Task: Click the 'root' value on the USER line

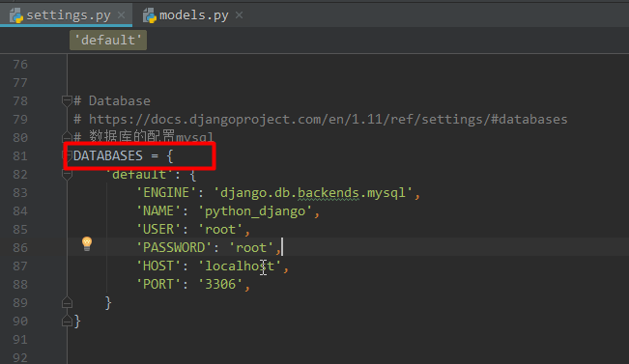Action: point(220,229)
